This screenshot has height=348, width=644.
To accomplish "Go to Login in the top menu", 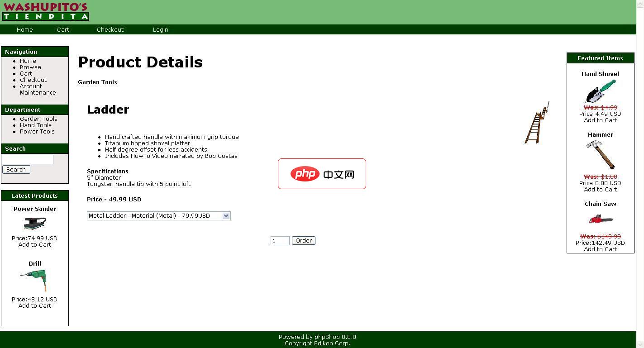I will coord(160,29).
